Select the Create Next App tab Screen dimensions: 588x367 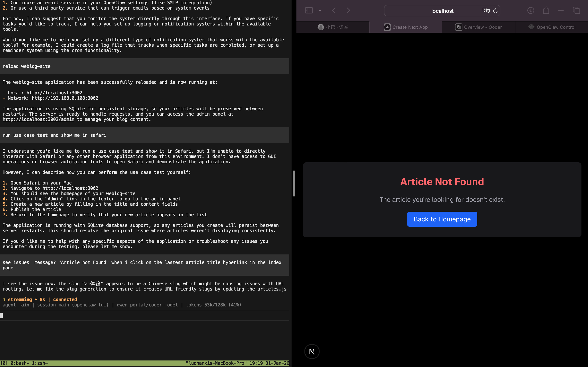[x=405, y=27]
